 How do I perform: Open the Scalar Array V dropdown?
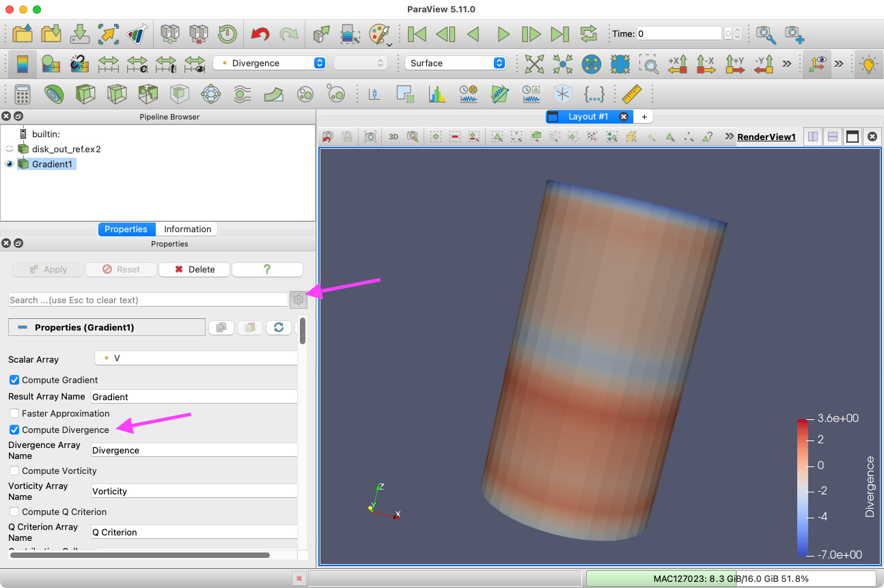point(195,358)
